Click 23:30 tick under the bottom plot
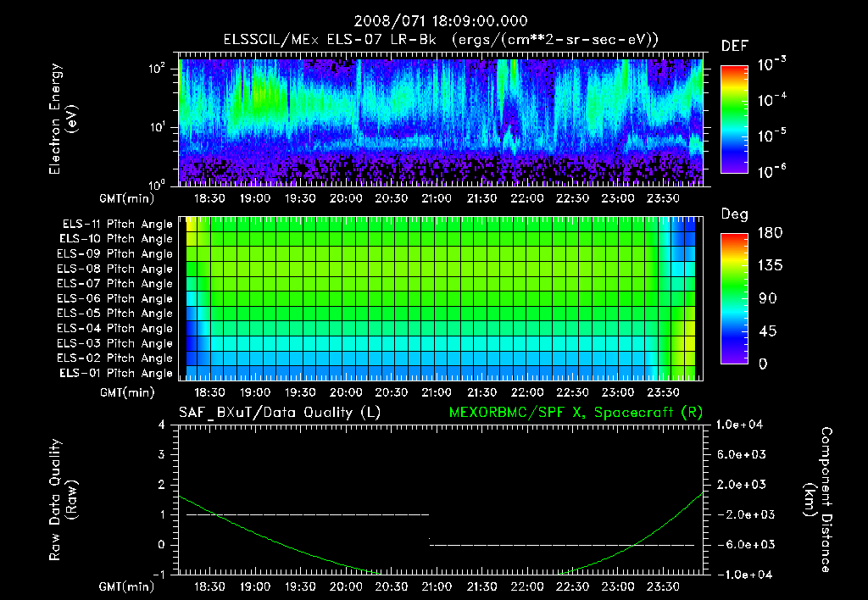 pyautogui.click(x=663, y=586)
